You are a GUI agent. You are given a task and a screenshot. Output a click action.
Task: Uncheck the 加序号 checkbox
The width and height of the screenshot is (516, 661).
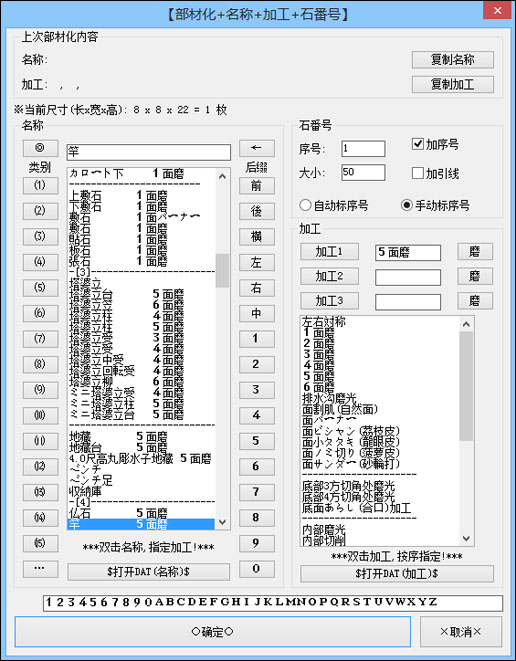417,144
